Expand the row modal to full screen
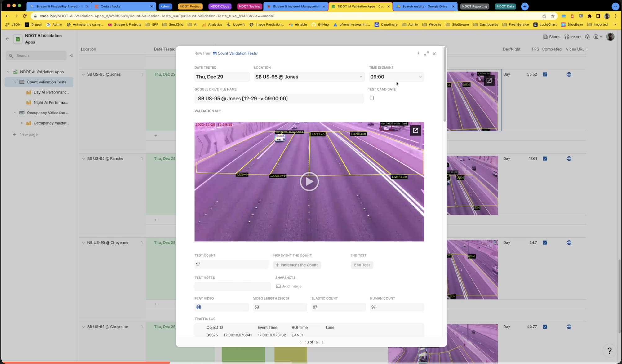Image resolution: width=622 pixels, height=364 pixels. pos(427,54)
